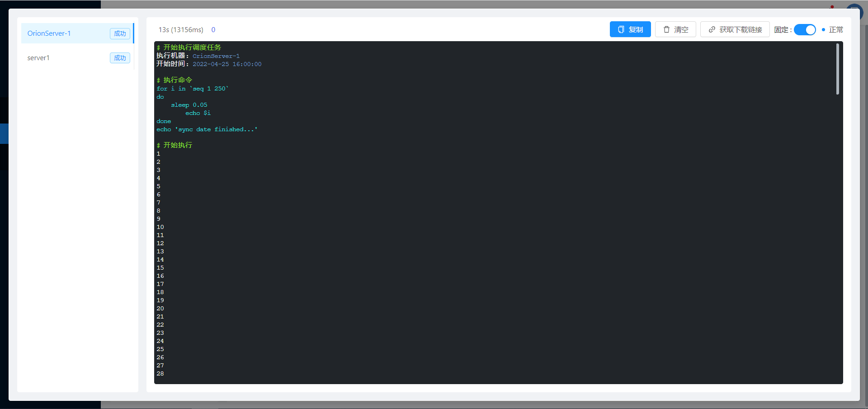Click the "echo 'sync date finished...'" line
The height and width of the screenshot is (409, 868).
[x=207, y=129]
